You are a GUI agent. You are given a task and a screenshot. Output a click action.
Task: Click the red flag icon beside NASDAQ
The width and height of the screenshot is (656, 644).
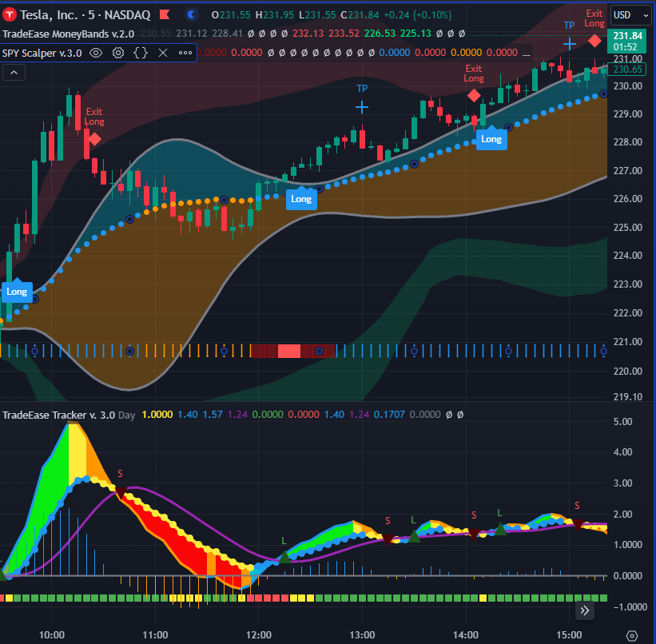(165, 15)
